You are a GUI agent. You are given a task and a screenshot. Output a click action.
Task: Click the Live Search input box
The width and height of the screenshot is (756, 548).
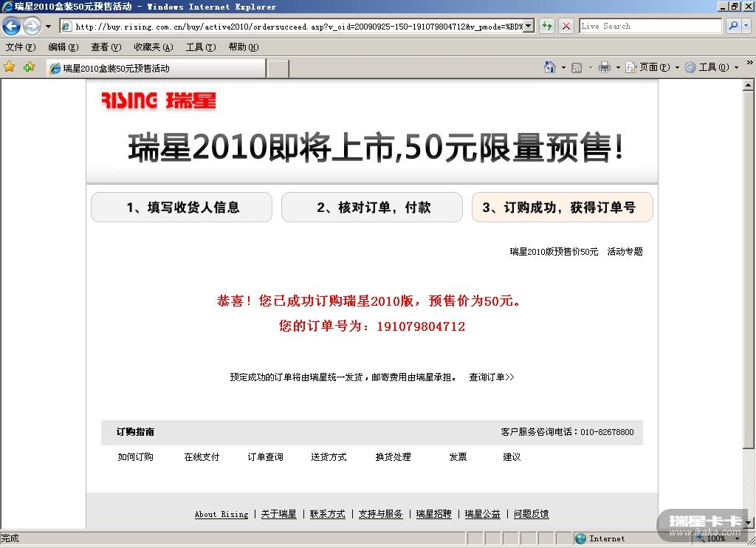[x=650, y=26]
